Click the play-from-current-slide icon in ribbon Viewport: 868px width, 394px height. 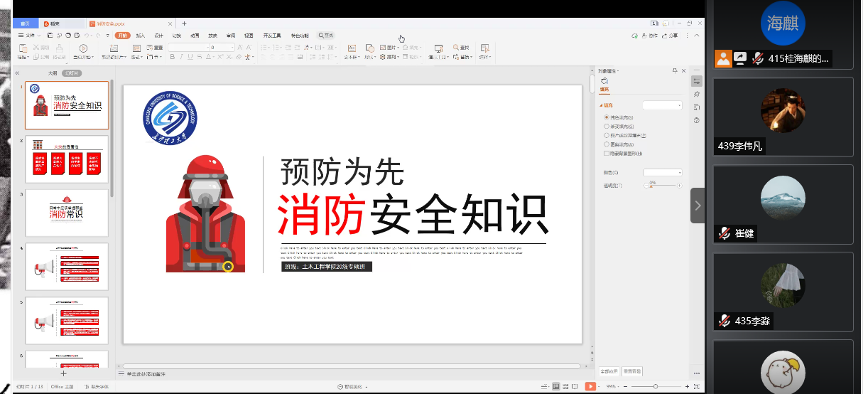(x=83, y=48)
